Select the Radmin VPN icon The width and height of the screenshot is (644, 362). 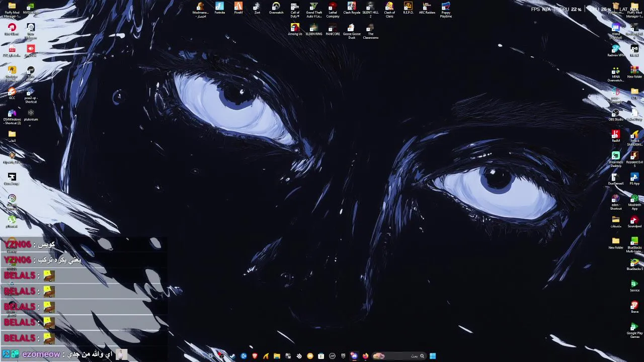pyautogui.click(x=616, y=51)
